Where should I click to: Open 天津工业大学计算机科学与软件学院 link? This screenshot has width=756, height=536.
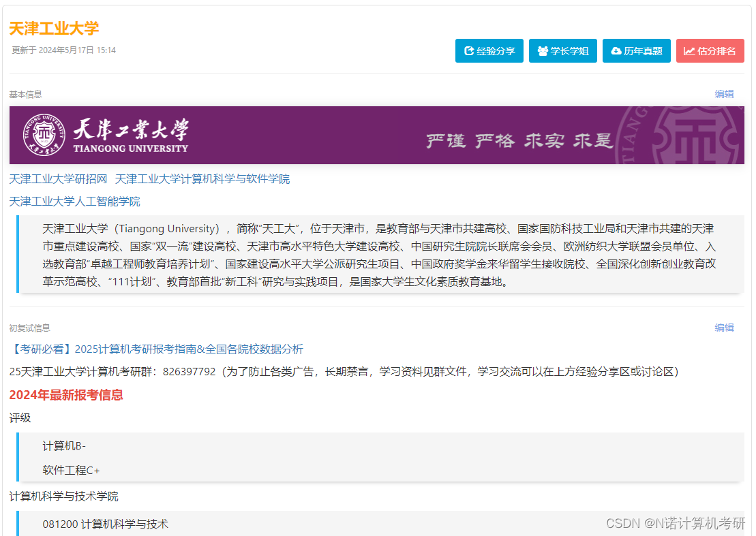[202, 179]
